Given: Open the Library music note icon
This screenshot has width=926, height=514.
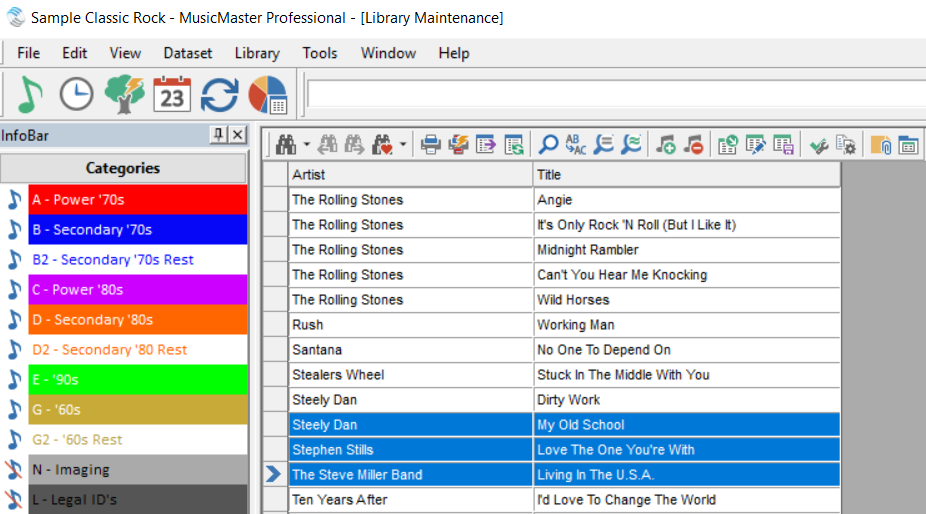Looking at the screenshot, I should 30,95.
